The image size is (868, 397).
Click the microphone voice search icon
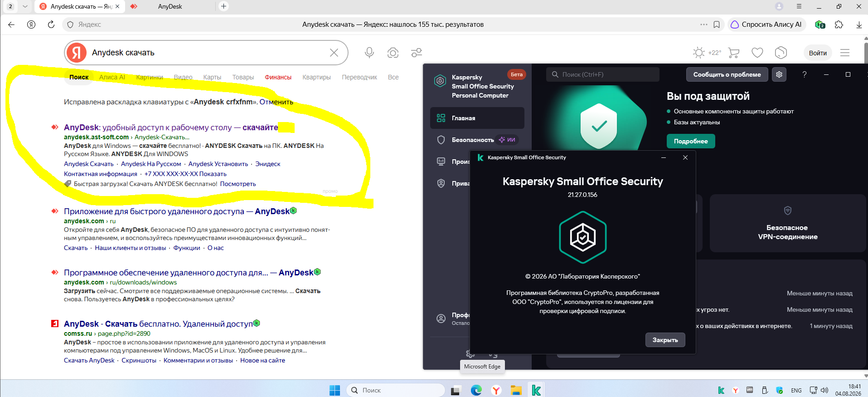369,53
